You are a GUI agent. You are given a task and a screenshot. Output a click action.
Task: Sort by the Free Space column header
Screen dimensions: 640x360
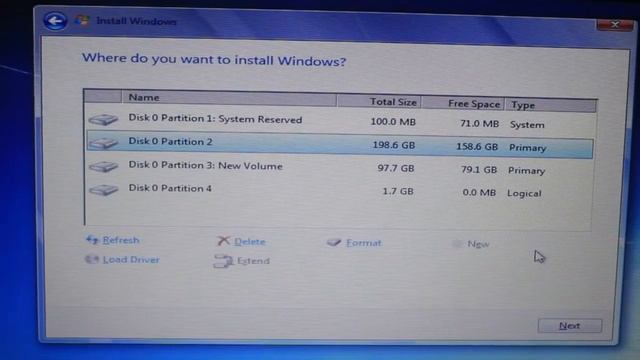[463, 103]
